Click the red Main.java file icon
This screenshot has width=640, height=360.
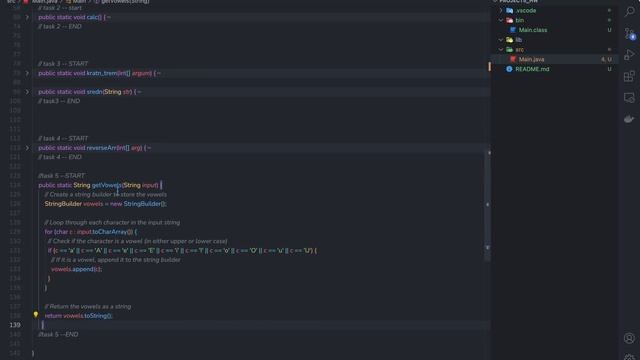click(x=513, y=59)
